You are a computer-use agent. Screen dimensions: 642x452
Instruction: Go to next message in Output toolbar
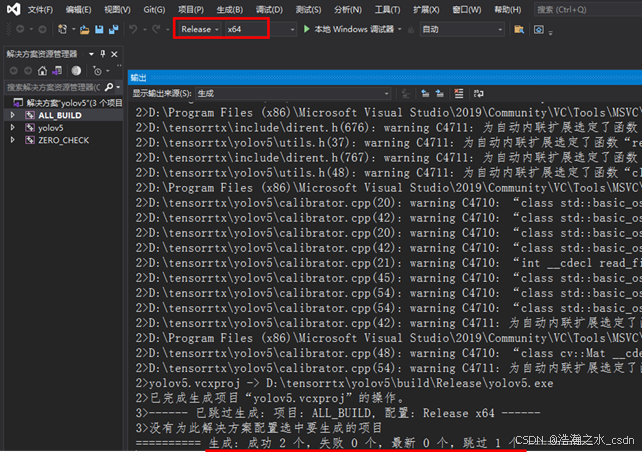tap(440, 94)
